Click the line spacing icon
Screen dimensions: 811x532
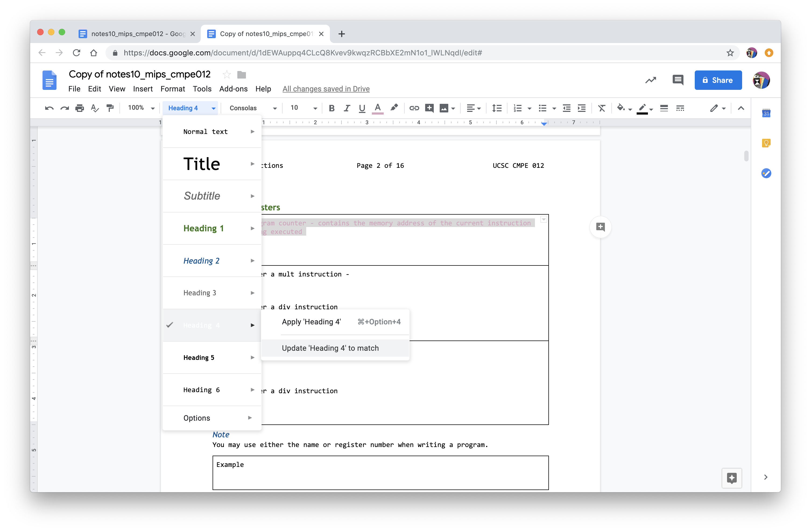497,108
